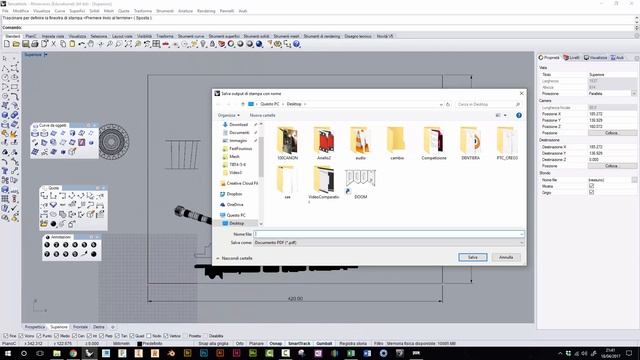Screen dimensions: 640x360
Task: Click the Print icon in Rhino toolbar
Action: click(35, 44)
